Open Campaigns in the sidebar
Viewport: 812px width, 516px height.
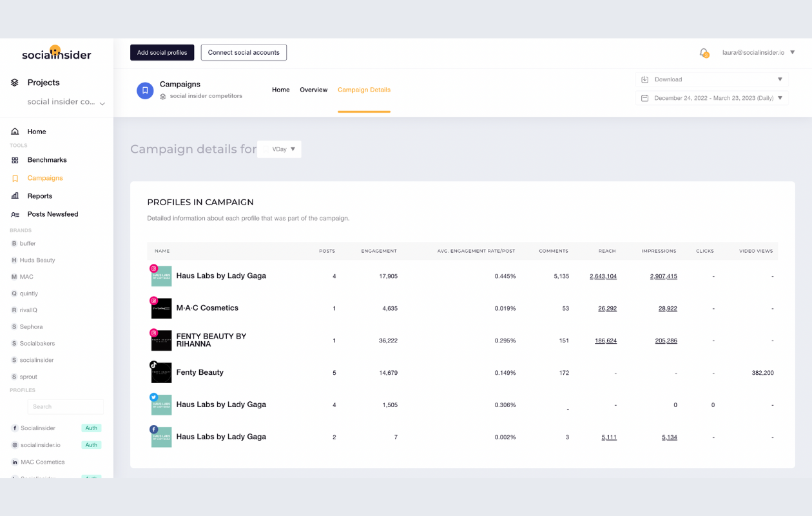[45, 178]
